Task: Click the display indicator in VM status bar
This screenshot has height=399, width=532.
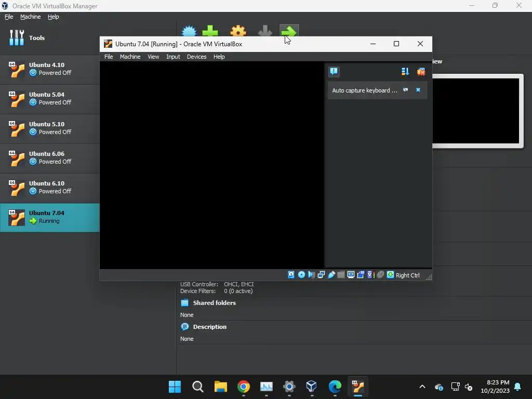Action: 351,275
